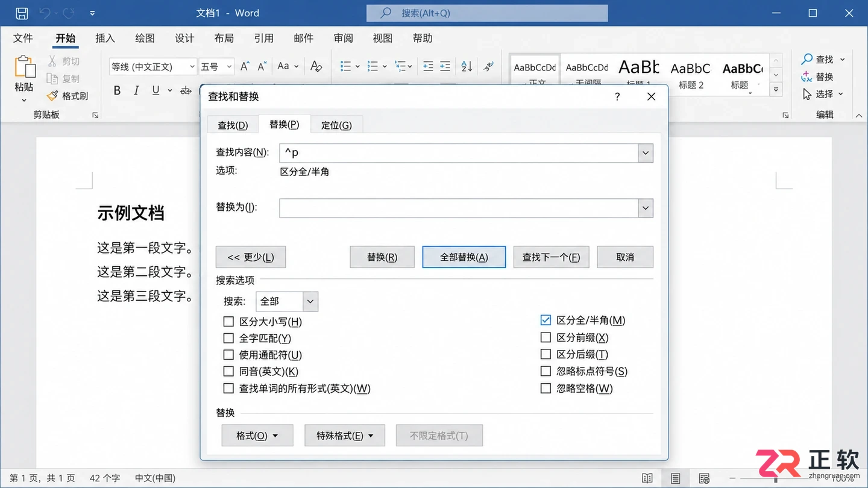Viewport: 868px width, 488px height.
Task: Open the 搜索 direction dropdown showing 全部
Action: click(x=287, y=301)
